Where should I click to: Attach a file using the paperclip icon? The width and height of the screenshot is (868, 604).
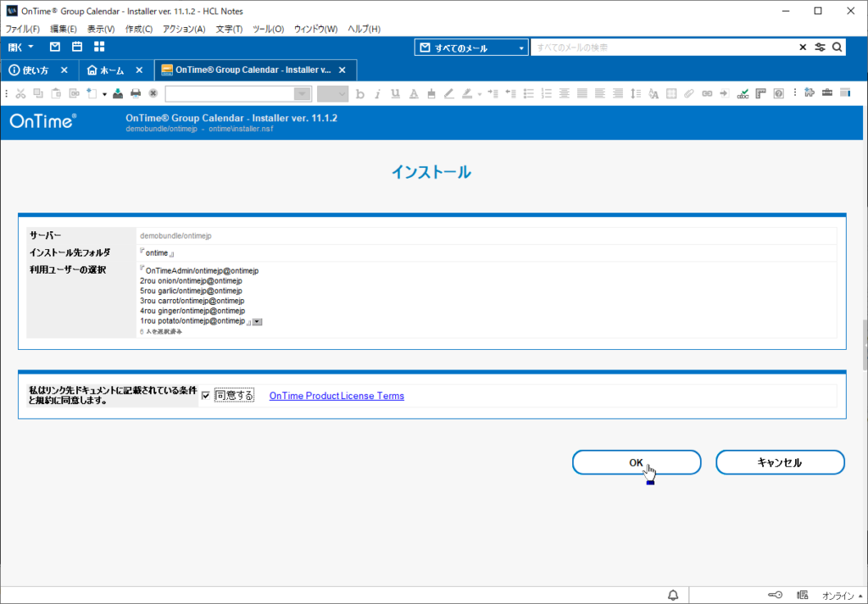688,93
